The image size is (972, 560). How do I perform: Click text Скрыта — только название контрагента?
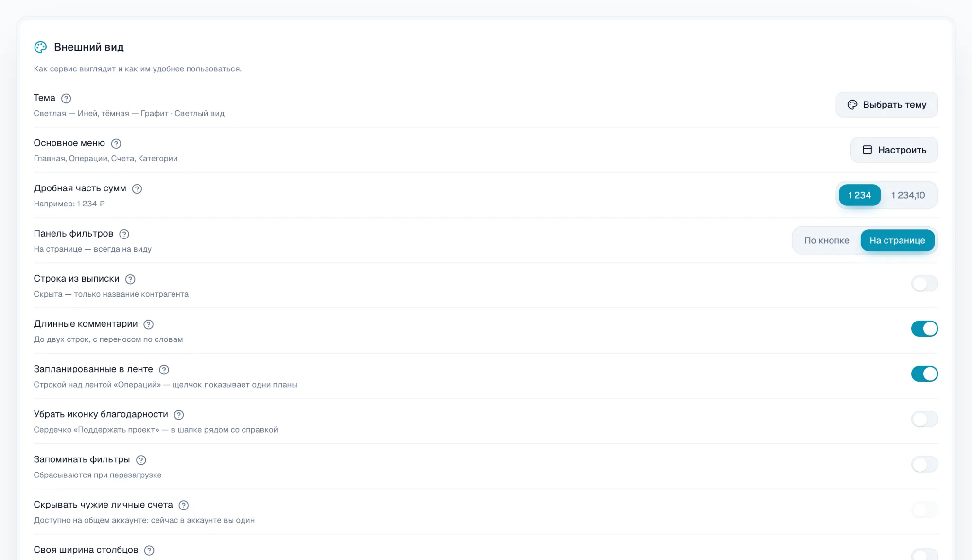point(111,294)
